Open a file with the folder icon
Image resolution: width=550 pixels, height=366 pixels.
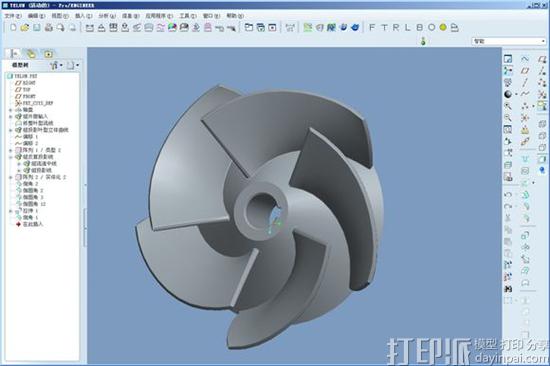click(25, 27)
